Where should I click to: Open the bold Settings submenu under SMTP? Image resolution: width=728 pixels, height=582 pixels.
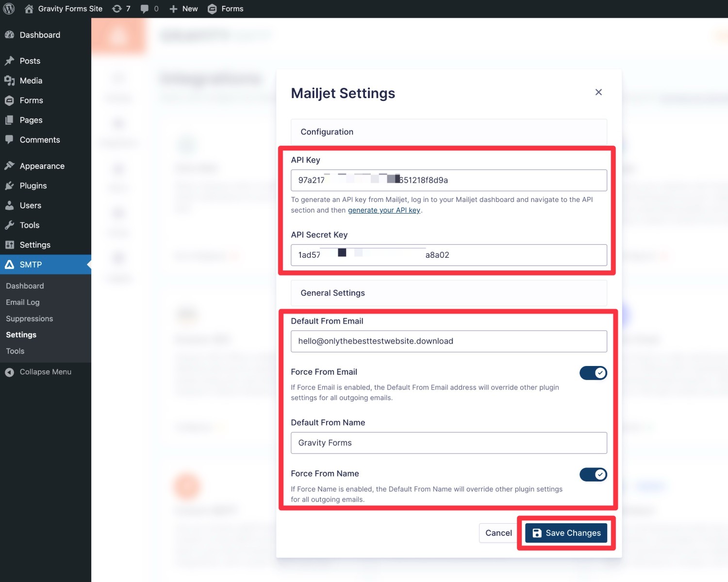pyautogui.click(x=21, y=335)
